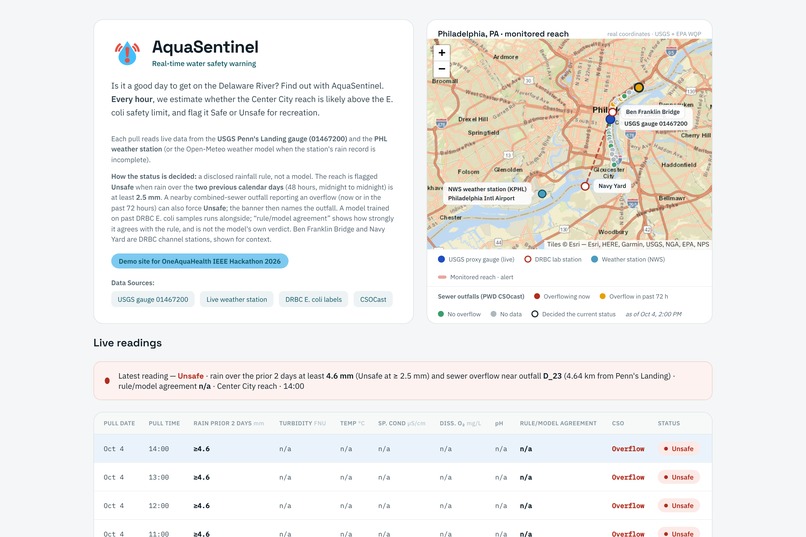Click the Unsafe badge in the 13:00 row
806x537 pixels.
coord(679,477)
